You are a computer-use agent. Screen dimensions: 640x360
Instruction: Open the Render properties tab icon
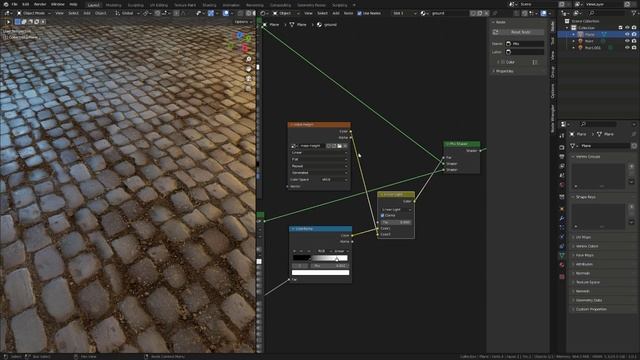[562, 147]
